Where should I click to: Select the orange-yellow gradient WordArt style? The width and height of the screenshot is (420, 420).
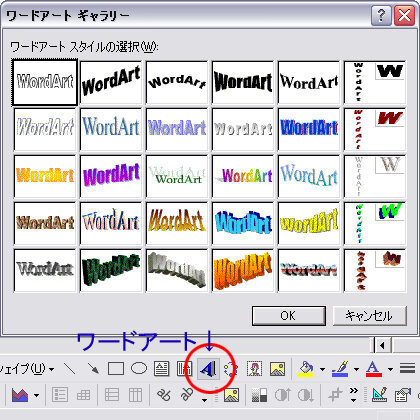(45, 176)
